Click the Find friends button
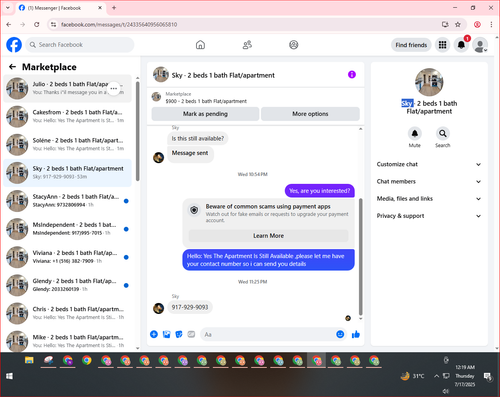 pyautogui.click(x=411, y=45)
